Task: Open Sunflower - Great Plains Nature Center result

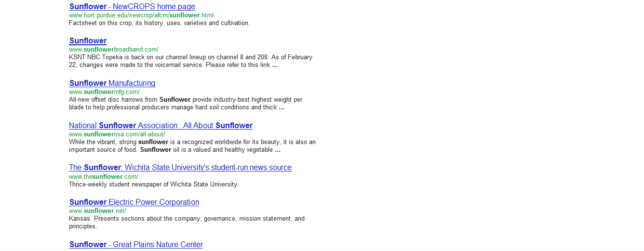Action: [136, 245]
